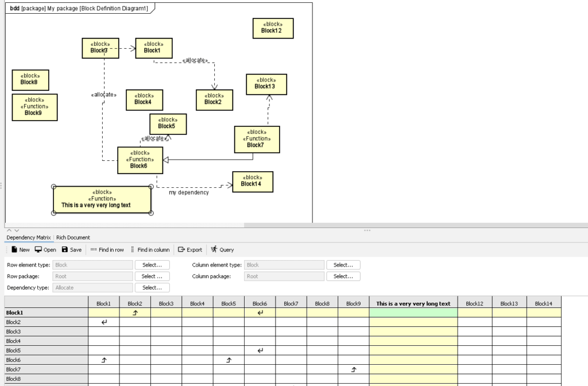This screenshot has width=588, height=386.
Task: Save the matrix using the Save icon
Action: pos(69,249)
